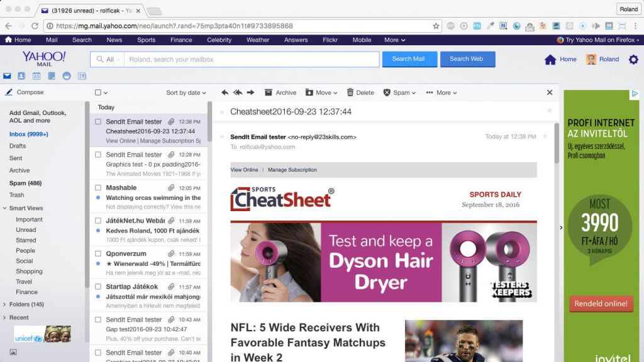
Task: Forward the email with the right arrow icon
Action: tap(250, 92)
